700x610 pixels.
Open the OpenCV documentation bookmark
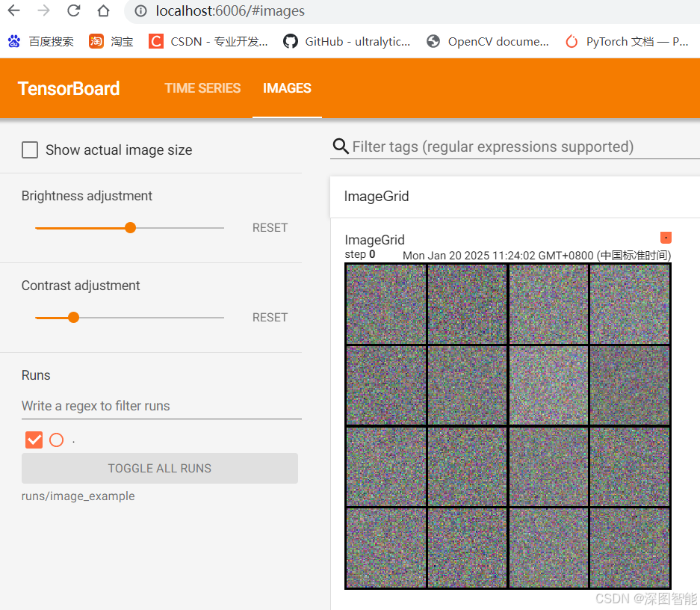tap(488, 42)
